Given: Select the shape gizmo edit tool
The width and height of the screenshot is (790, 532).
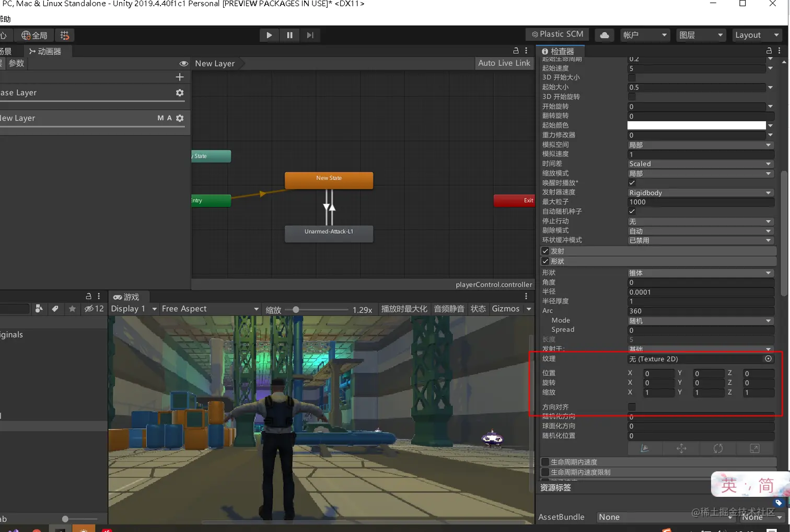Looking at the screenshot, I should pos(645,448).
